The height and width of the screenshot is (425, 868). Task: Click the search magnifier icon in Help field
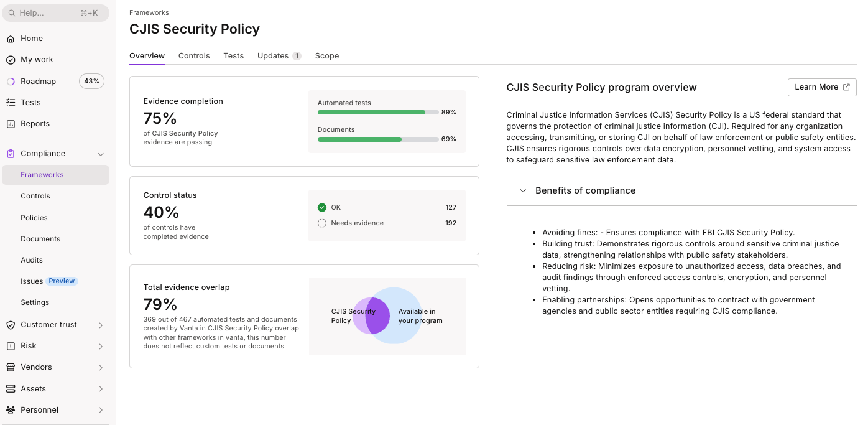[x=12, y=13]
